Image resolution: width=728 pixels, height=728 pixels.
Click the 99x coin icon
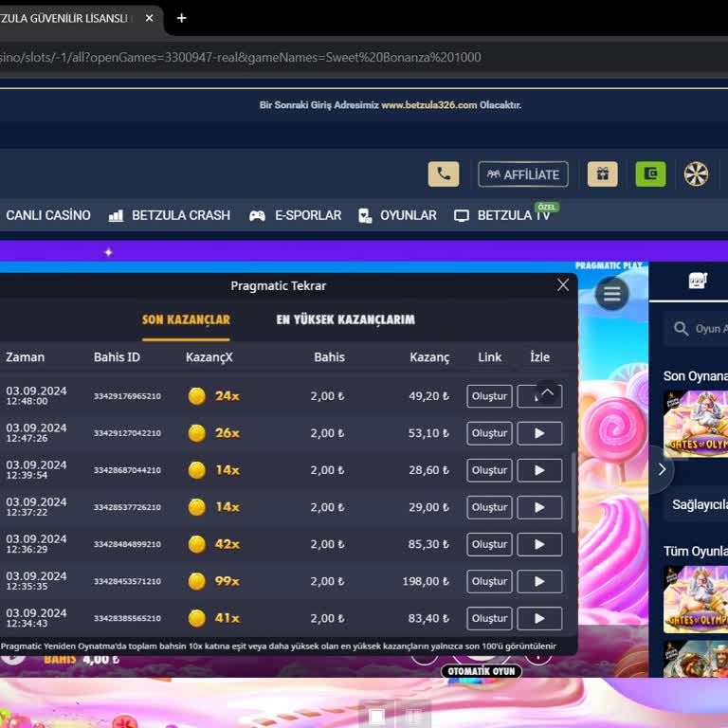pyautogui.click(x=197, y=581)
